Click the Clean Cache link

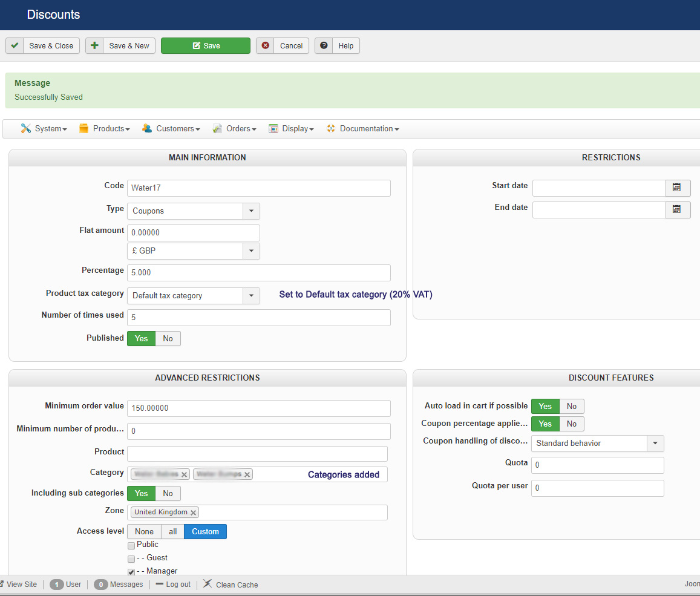coord(231,585)
